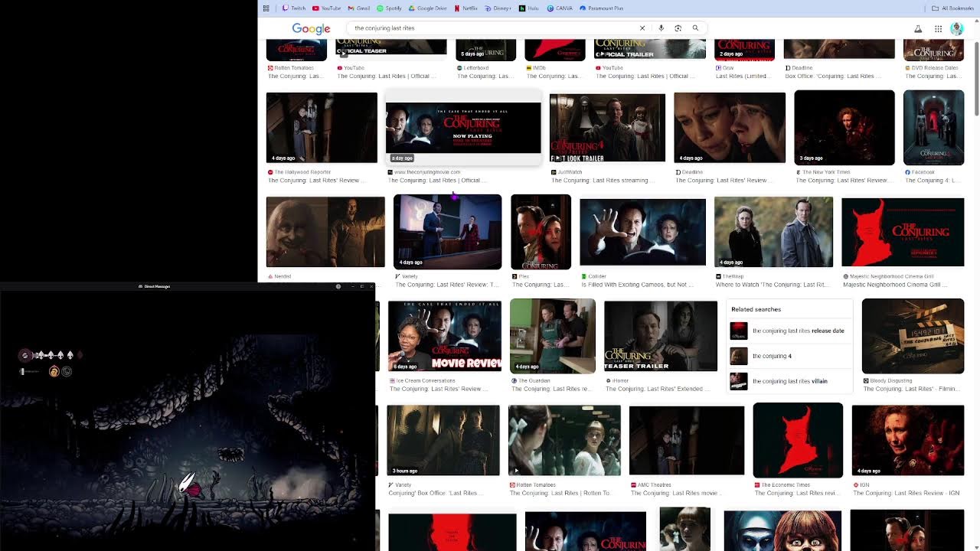Open the 'NOW PLAYING' theconjuringmovie.com image result

[463, 129]
